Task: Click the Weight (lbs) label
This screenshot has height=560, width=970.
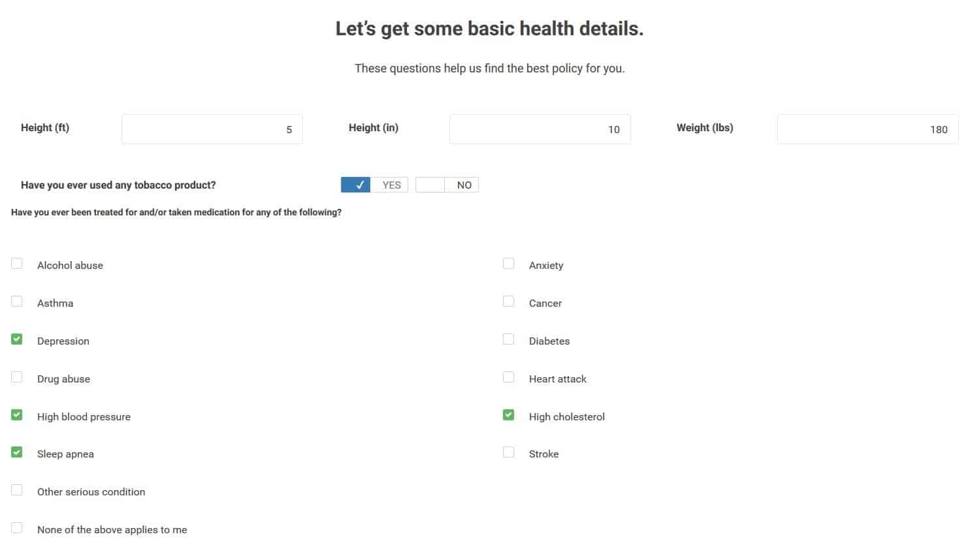Action: [x=705, y=128]
